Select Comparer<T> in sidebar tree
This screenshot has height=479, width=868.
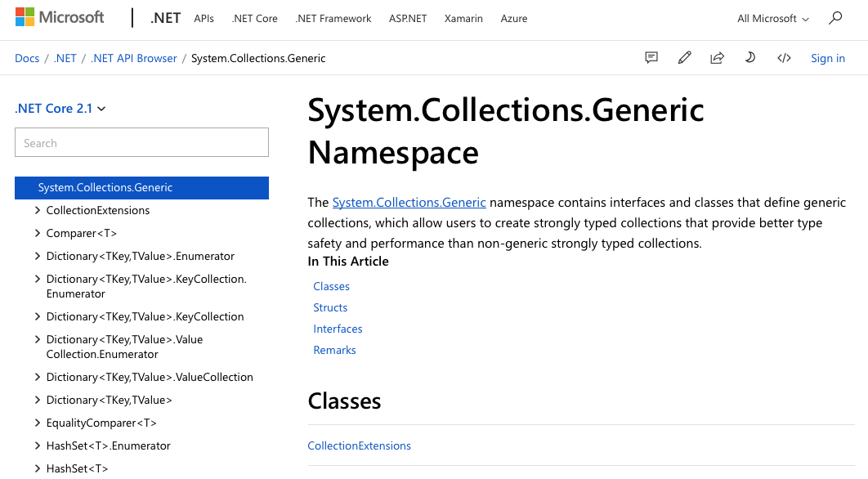point(82,233)
